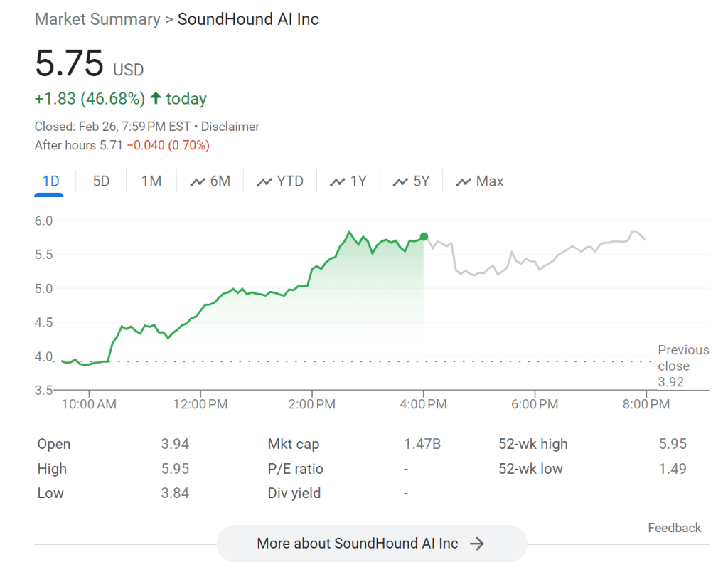Click the trend icon beside 1Y
The image size is (728, 572).
point(338,182)
